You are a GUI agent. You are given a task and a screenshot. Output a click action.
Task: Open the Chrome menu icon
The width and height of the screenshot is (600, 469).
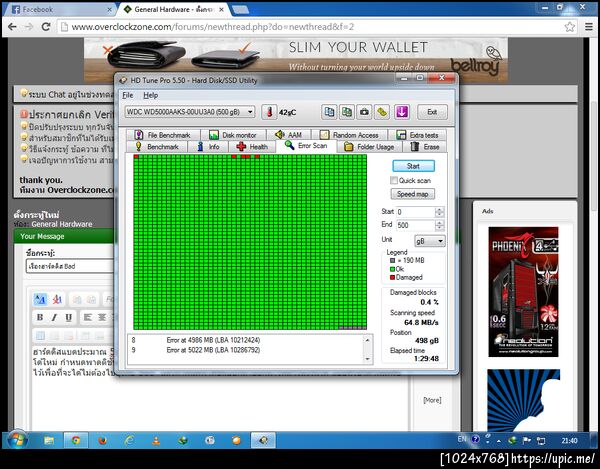[589, 27]
